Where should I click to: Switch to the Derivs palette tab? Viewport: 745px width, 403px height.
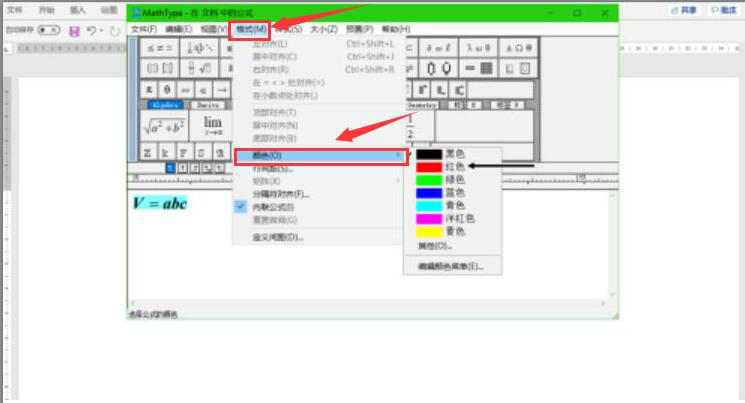point(208,105)
